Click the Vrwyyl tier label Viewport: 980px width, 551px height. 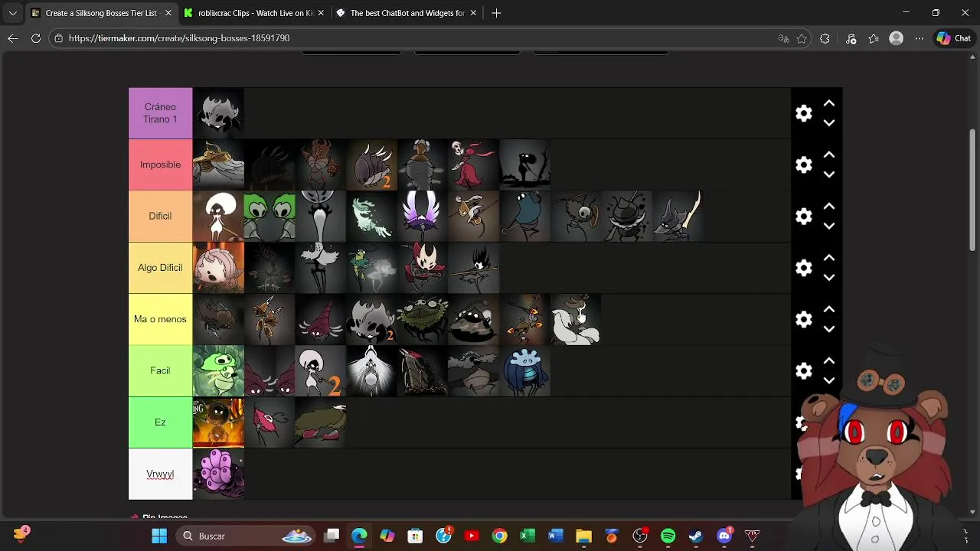tap(160, 474)
